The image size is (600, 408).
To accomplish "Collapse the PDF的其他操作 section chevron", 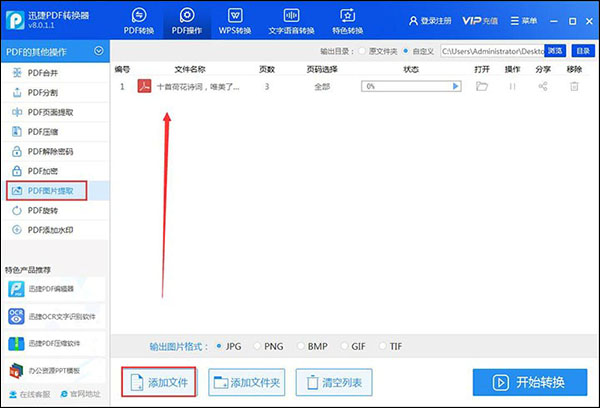I will click(x=99, y=51).
